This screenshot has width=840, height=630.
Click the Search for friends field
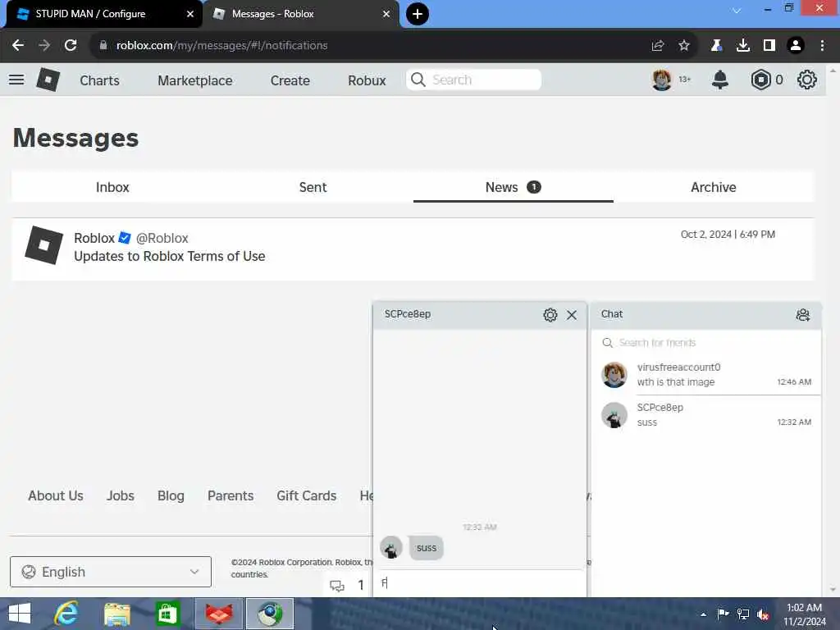706,342
